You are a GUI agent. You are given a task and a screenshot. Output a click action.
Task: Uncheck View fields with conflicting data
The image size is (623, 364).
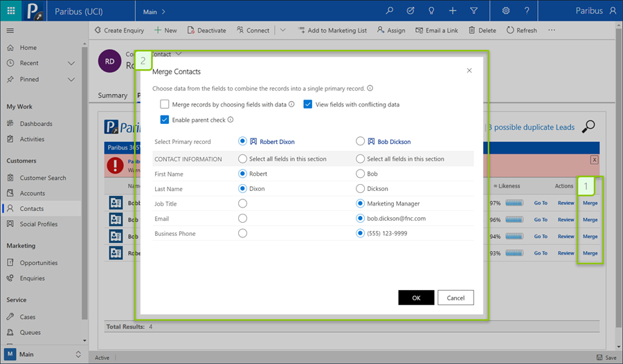[308, 104]
